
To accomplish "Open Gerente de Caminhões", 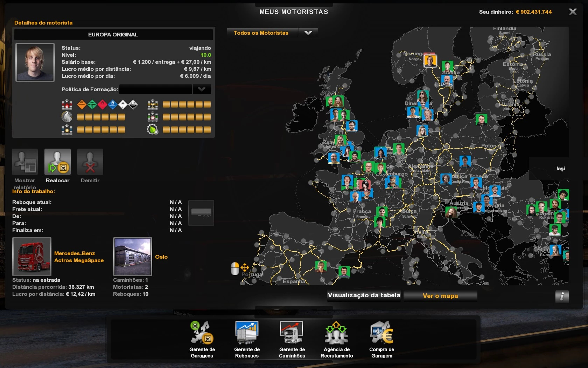I will point(292,339).
